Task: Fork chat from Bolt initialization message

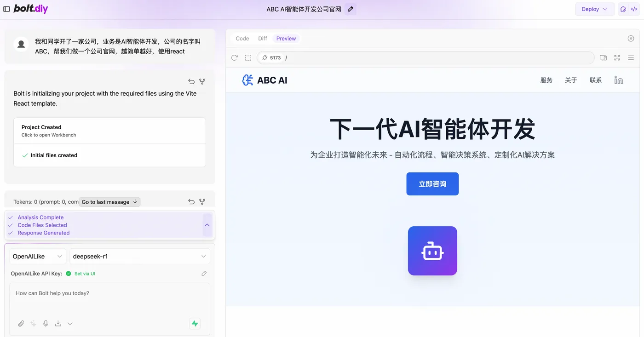Action: [202, 81]
